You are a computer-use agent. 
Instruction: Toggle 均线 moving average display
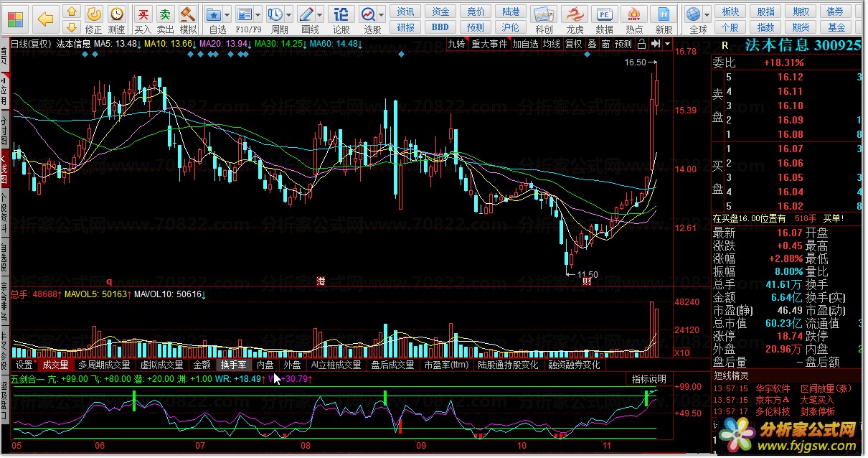click(551, 43)
